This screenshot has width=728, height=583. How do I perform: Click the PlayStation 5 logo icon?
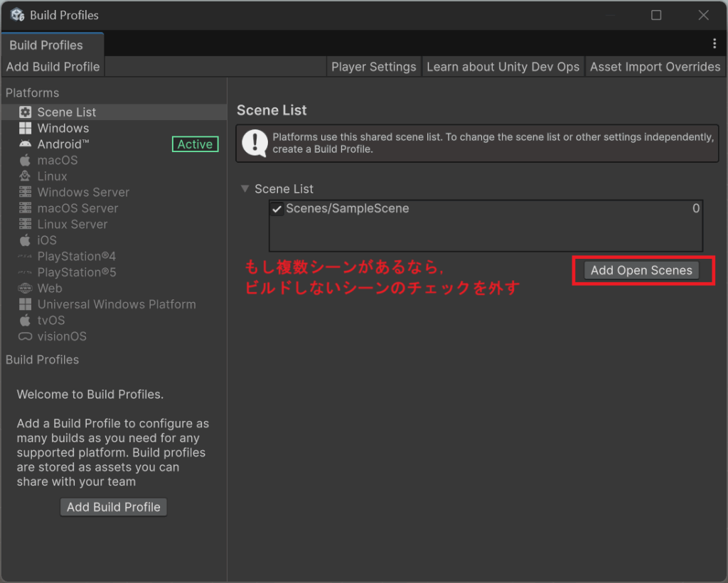[x=25, y=272]
